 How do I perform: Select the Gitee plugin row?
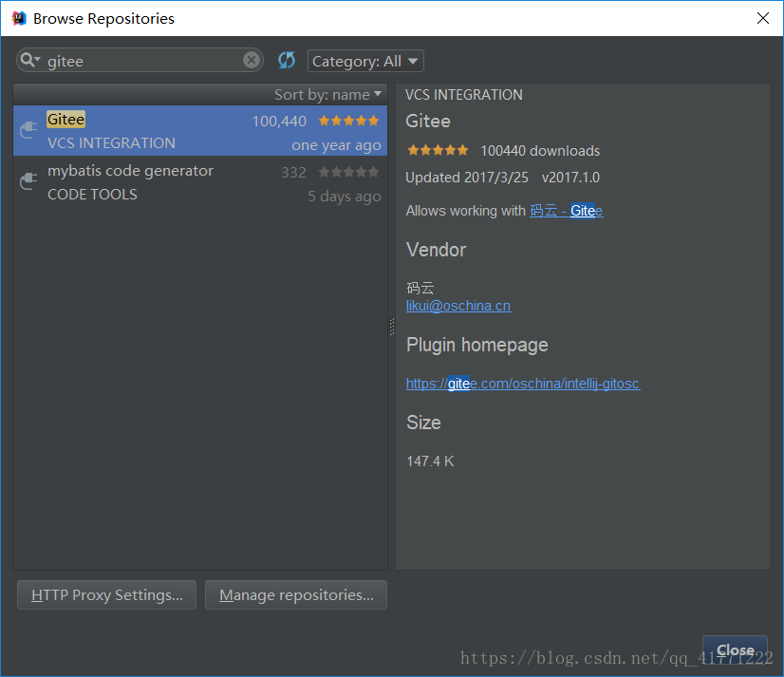(x=200, y=131)
